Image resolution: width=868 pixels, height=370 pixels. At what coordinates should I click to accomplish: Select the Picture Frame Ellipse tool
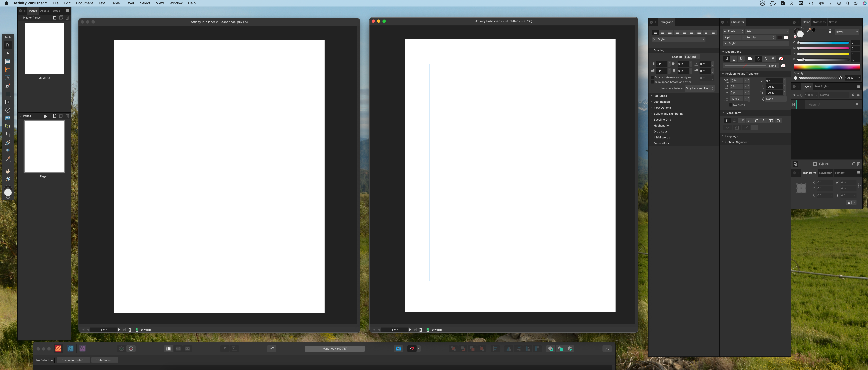(x=8, y=110)
